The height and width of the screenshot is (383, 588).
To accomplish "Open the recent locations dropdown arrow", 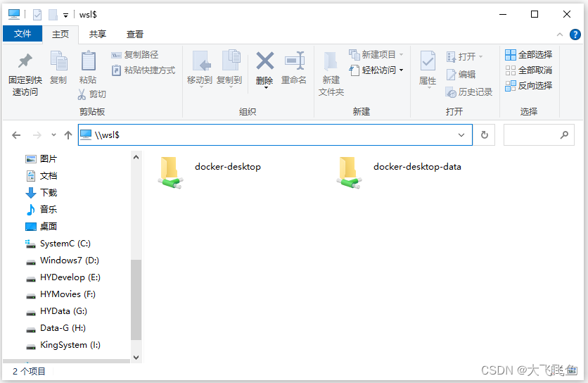I will point(53,134).
